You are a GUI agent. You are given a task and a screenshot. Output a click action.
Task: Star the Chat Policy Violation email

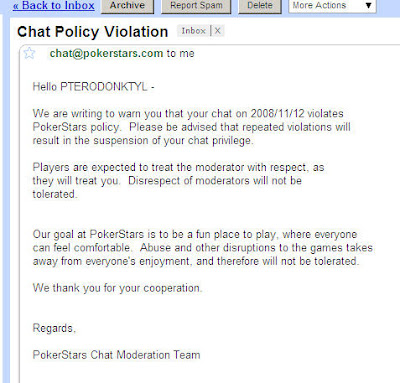tap(29, 53)
